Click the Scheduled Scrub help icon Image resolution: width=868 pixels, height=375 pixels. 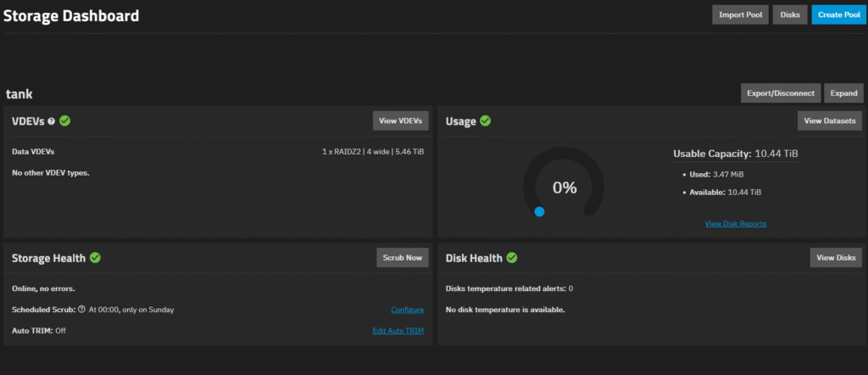pos(81,310)
